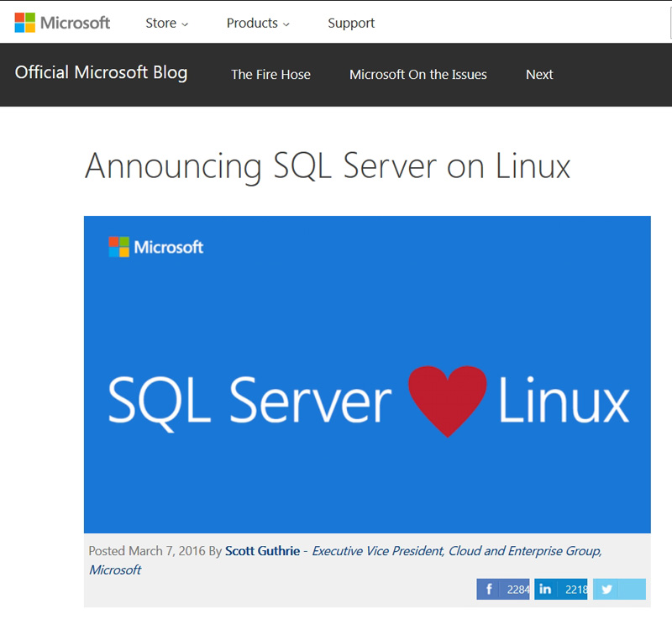Share post via Twitter bird icon
This screenshot has height=635, width=672.
[606, 589]
